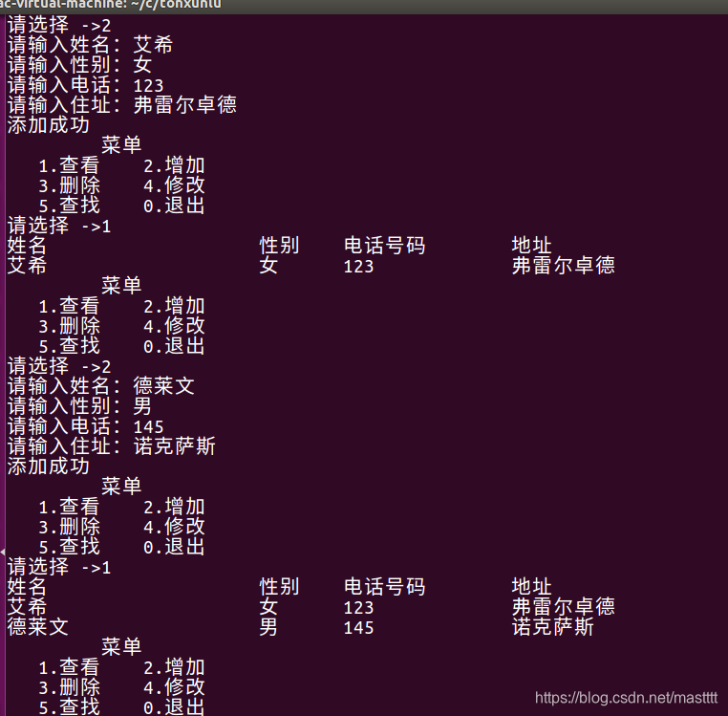Click 4.修改 in the menu below the 德莱文 row
This screenshot has height=716, width=728.
coord(174,687)
